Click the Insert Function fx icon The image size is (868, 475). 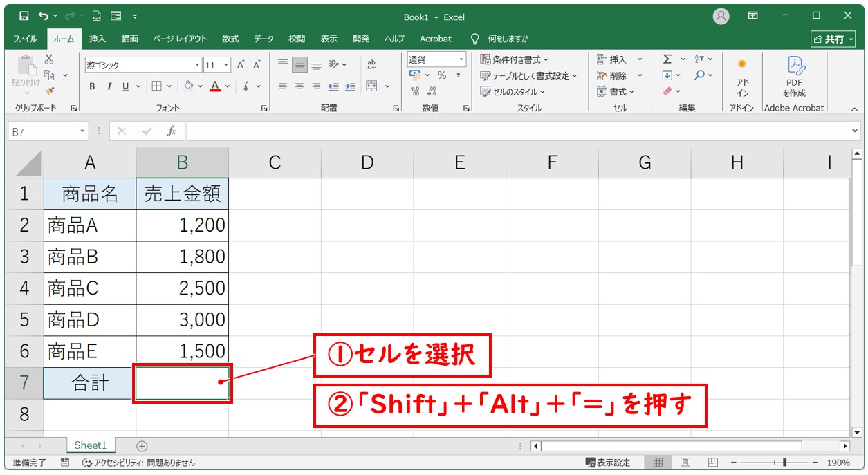coord(172,131)
